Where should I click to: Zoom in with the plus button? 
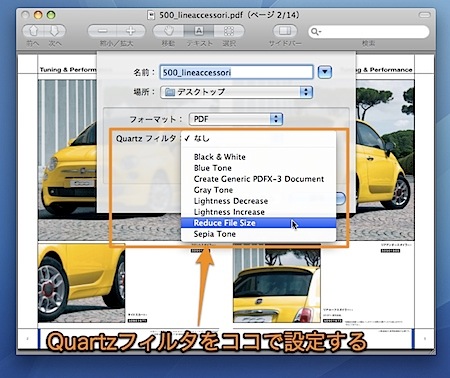coord(131,31)
